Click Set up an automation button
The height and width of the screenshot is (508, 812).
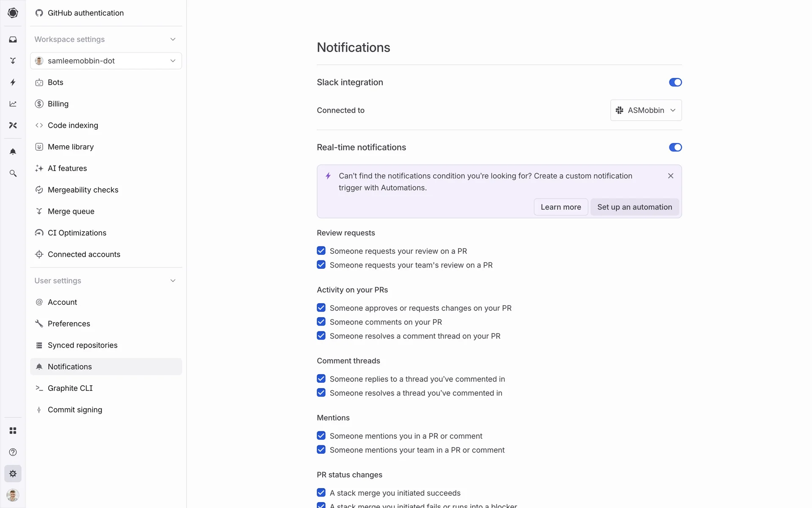634,207
